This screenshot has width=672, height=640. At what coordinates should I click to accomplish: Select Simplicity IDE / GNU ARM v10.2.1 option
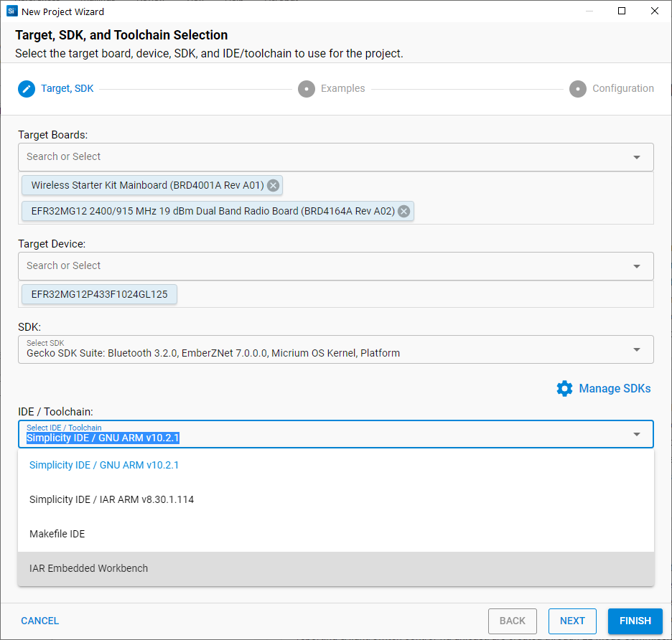(104, 465)
